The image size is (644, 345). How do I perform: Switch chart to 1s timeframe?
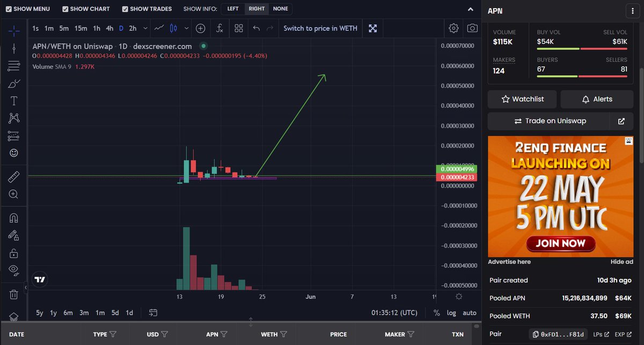35,28
